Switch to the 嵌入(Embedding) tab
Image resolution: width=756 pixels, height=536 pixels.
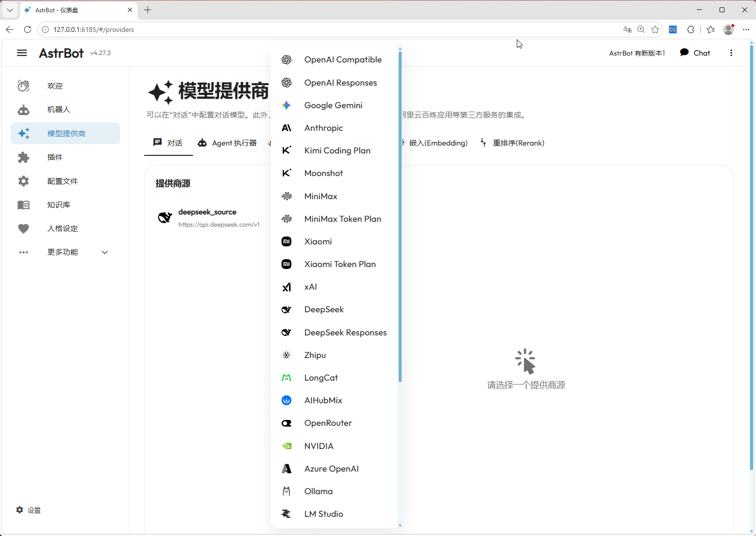pos(438,143)
